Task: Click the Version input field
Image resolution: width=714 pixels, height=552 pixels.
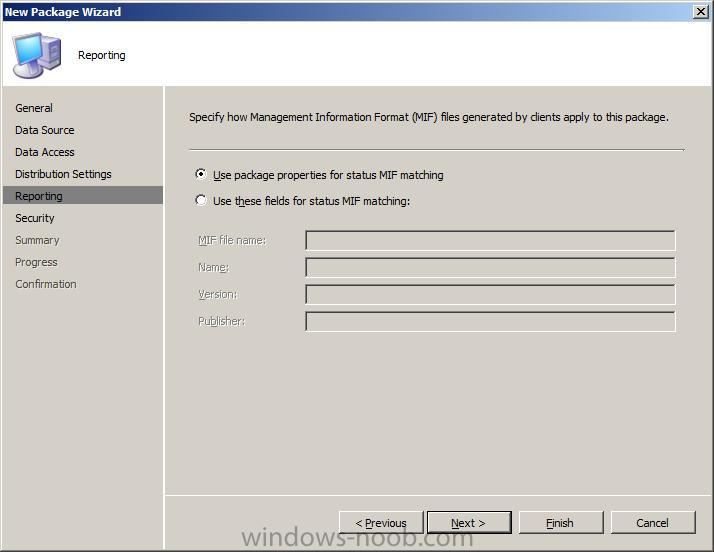Action: pos(490,294)
